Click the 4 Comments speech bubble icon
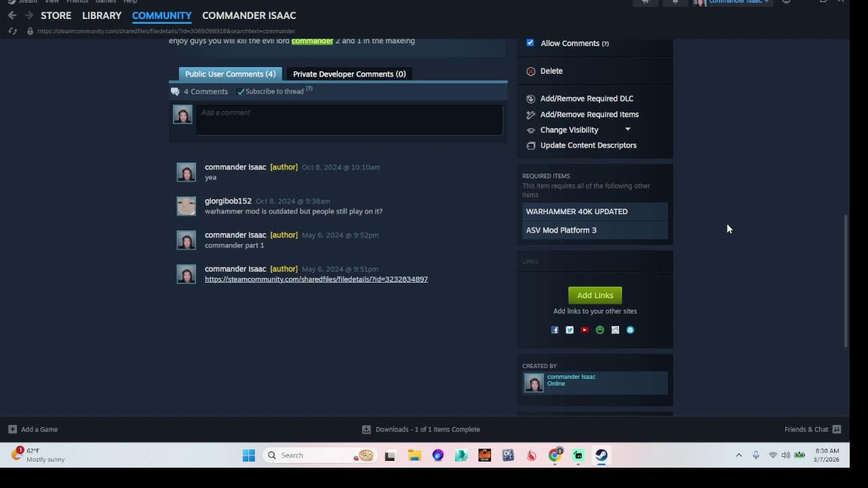Viewport: 868px width, 488px height. [175, 91]
